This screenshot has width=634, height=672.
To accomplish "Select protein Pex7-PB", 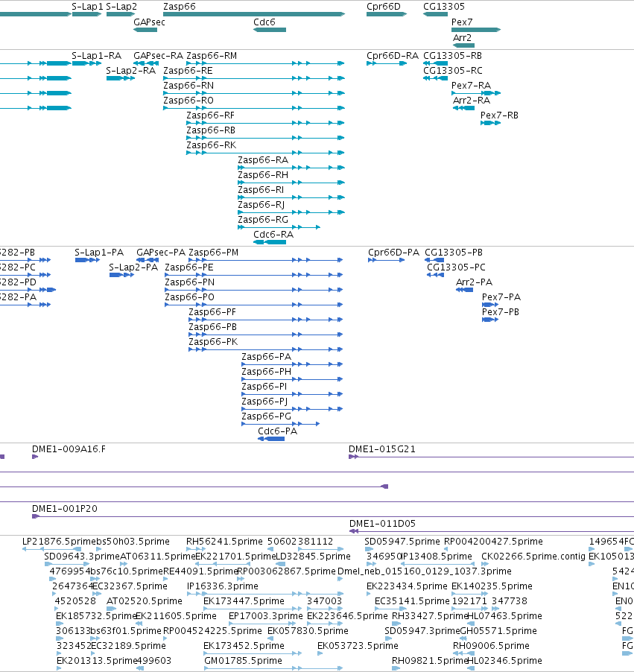I will click(x=490, y=320).
